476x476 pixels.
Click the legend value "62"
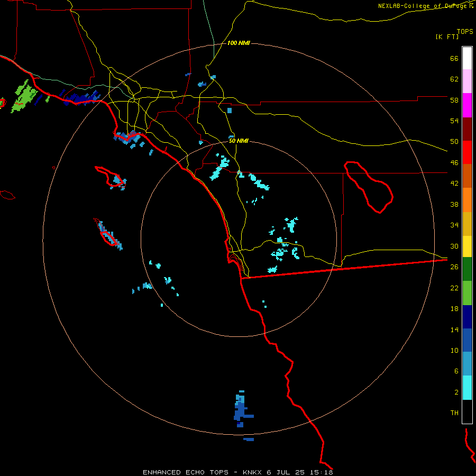(x=454, y=79)
